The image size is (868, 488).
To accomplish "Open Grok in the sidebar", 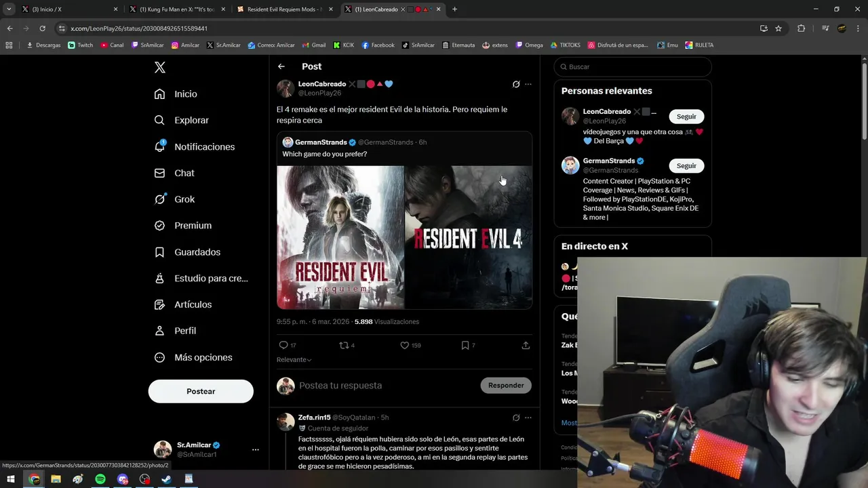I will (175, 199).
